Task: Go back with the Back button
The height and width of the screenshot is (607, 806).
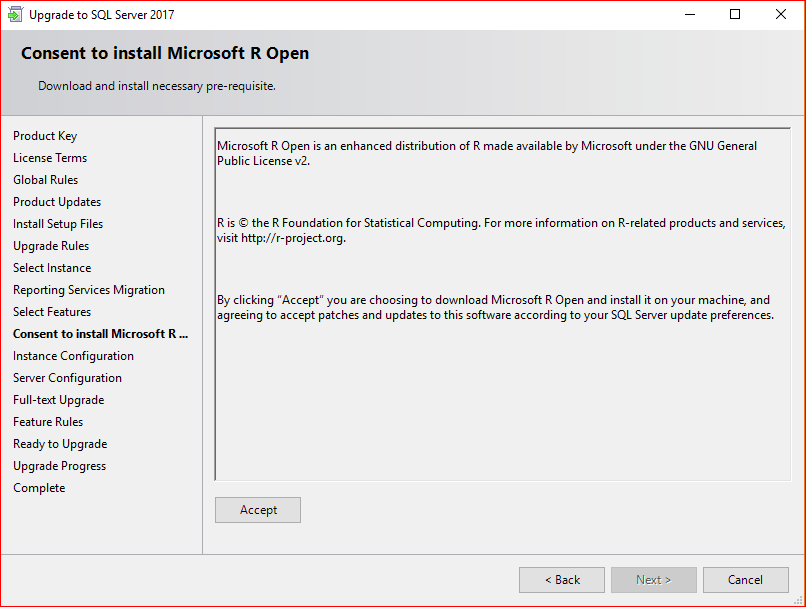Action: click(x=562, y=580)
